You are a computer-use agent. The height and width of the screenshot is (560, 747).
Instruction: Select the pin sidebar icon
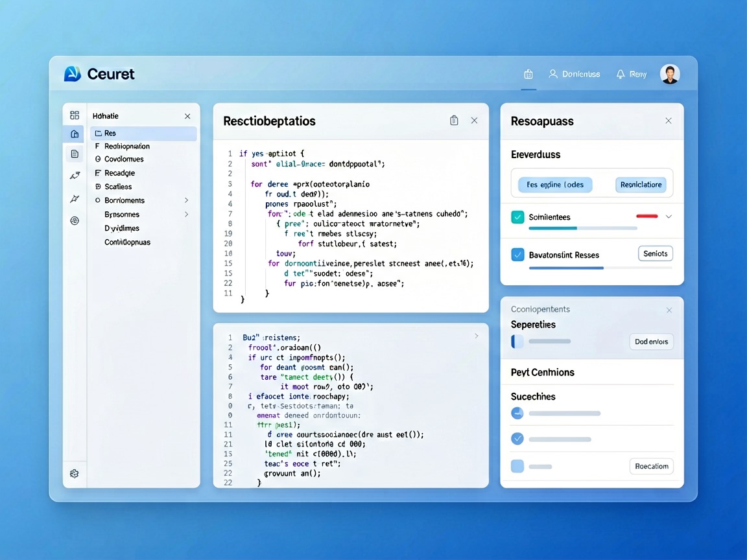click(x=75, y=198)
